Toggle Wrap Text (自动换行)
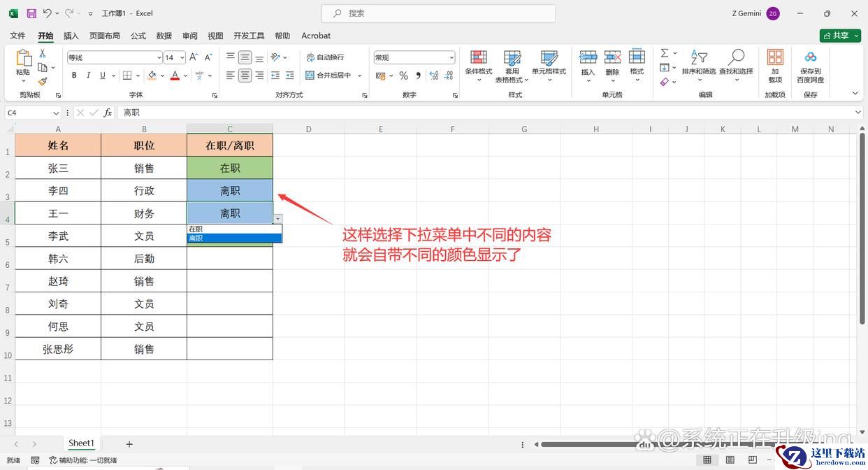The height and width of the screenshot is (470, 868). pyautogui.click(x=325, y=57)
